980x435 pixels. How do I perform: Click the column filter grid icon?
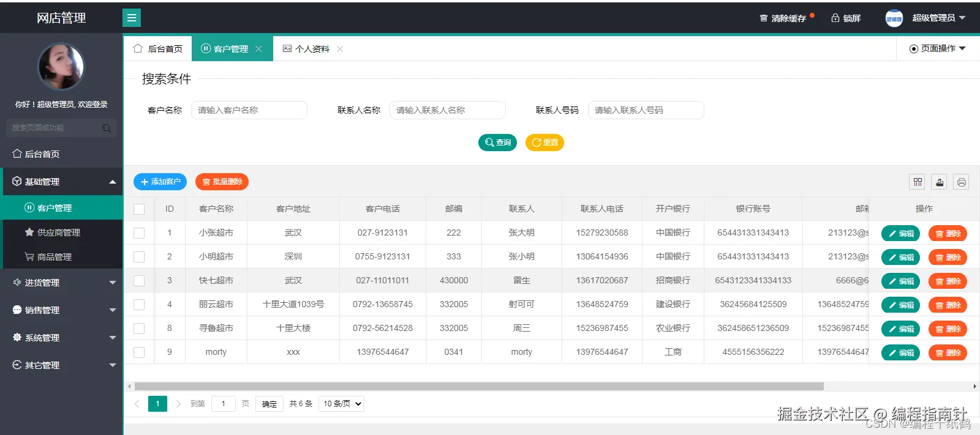[x=918, y=182]
